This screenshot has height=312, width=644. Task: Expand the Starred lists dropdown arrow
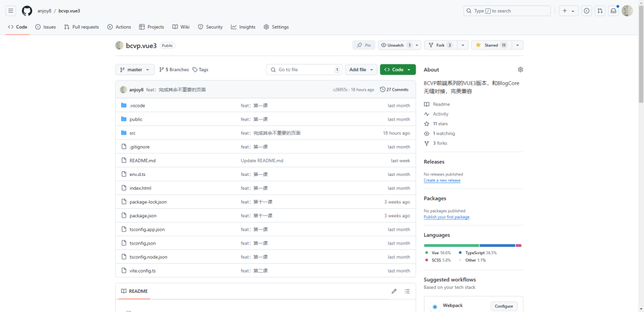517,45
